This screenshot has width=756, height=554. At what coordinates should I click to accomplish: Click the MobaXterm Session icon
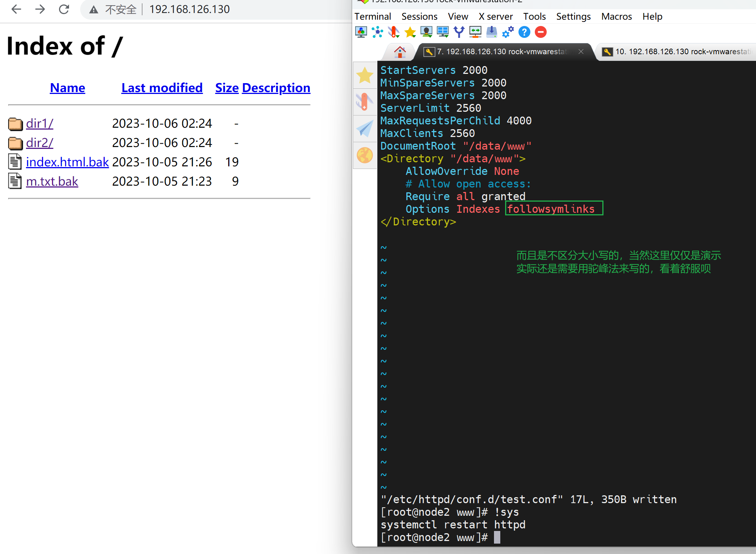point(361,32)
